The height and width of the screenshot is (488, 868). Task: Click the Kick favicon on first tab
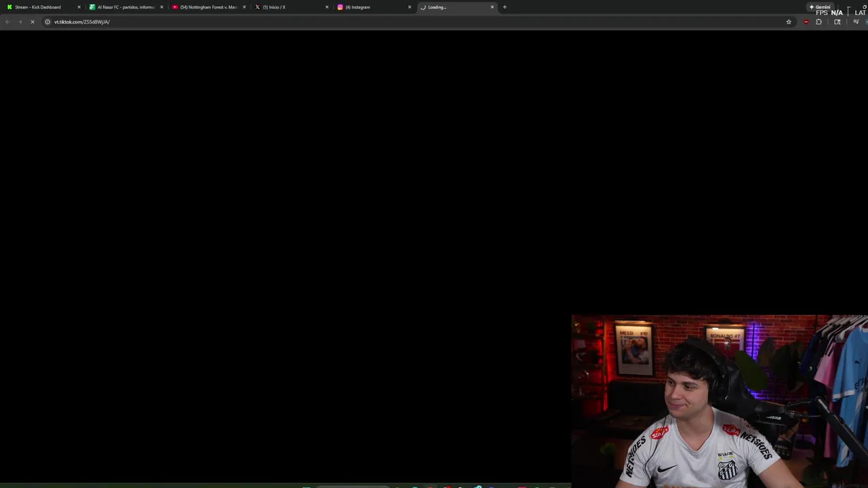point(9,7)
